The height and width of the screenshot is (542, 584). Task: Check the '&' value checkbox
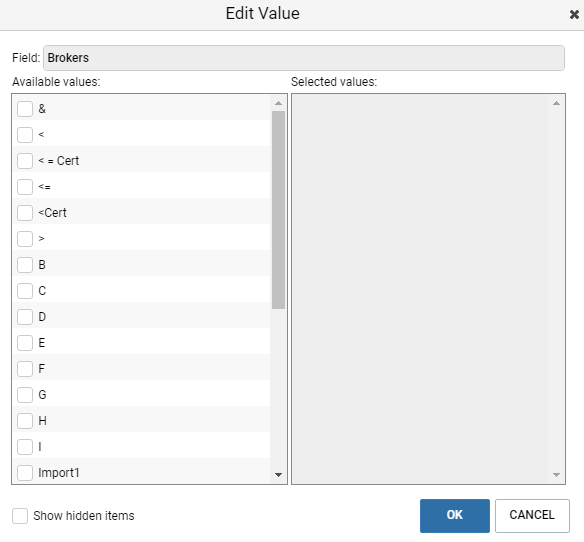click(25, 109)
